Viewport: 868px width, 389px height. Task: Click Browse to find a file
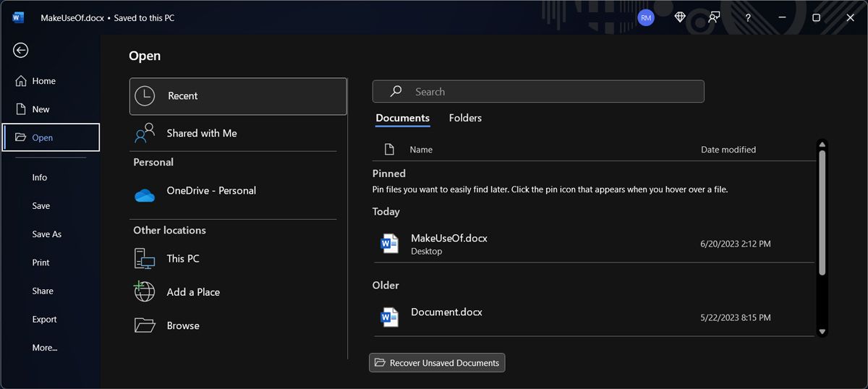pyautogui.click(x=233, y=325)
